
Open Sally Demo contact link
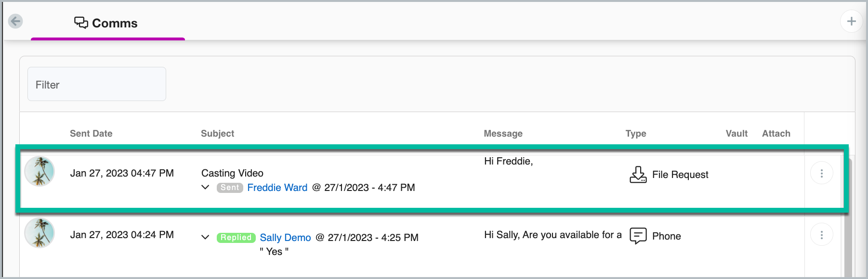[285, 238]
